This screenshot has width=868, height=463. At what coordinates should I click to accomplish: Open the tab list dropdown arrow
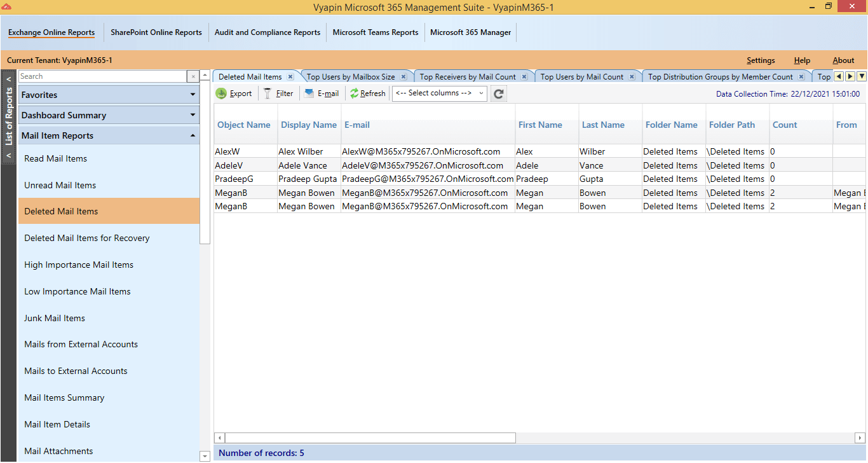pos(862,76)
